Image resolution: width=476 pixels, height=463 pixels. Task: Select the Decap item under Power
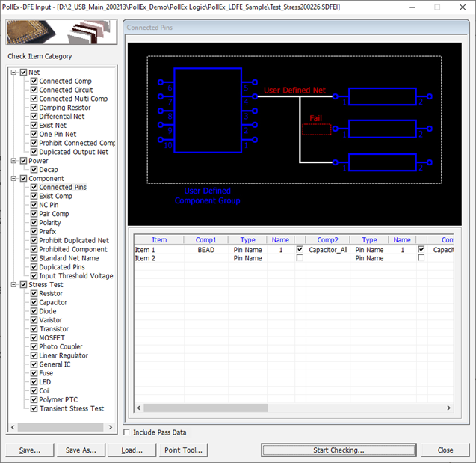pyautogui.click(x=48, y=170)
